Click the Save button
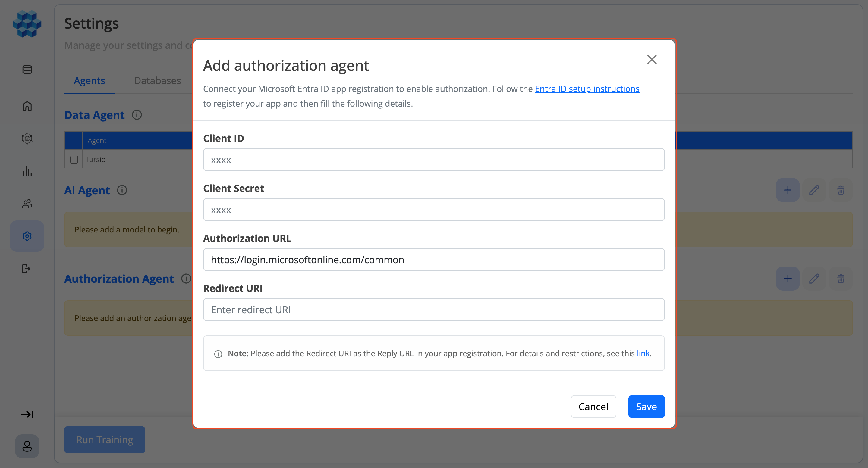Image resolution: width=868 pixels, height=468 pixels. [x=646, y=406]
